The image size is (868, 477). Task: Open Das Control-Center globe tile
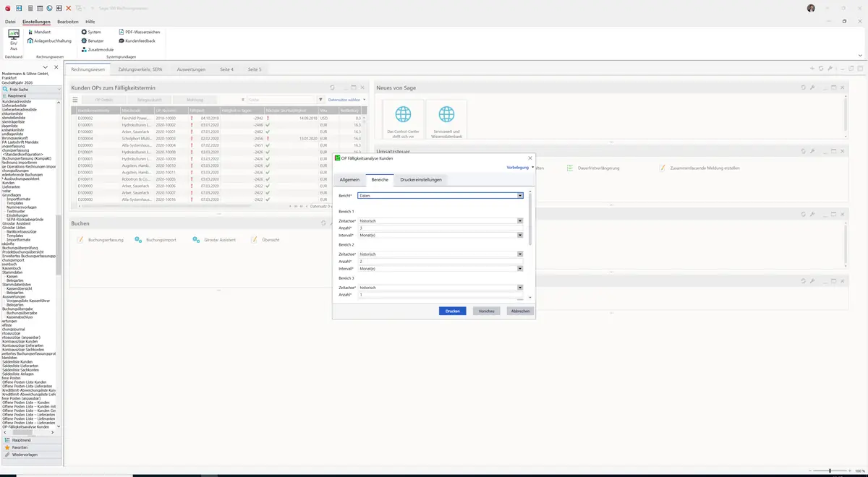(x=403, y=119)
